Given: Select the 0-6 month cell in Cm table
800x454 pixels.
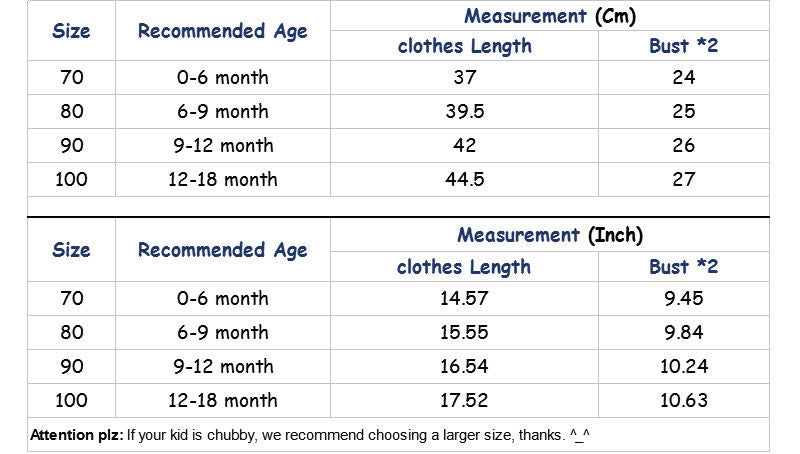Looking at the screenshot, I should (223, 78).
